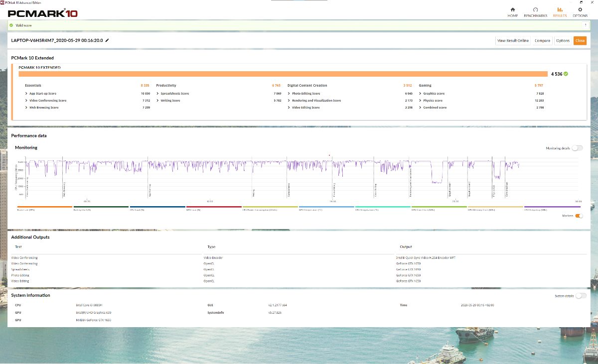The height and width of the screenshot is (364, 598).
Task: Click the Application marker on monitoring graph
Action: 149,189
